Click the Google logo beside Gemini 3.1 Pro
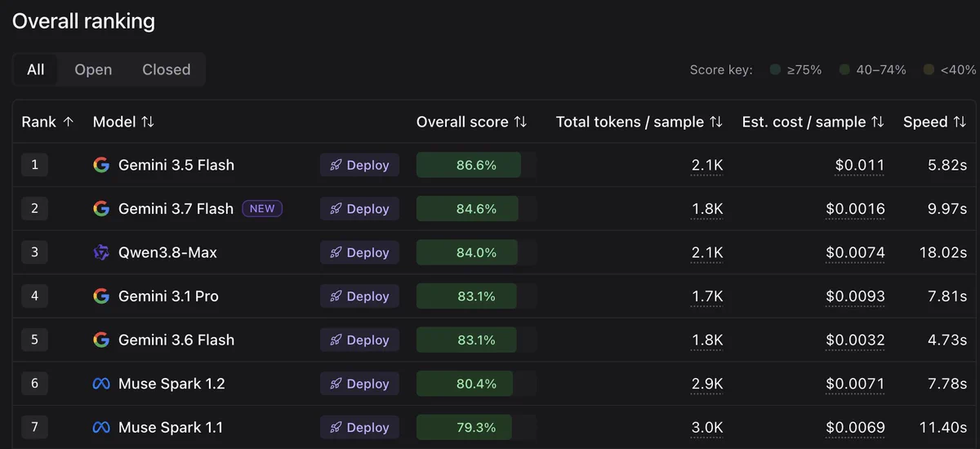 (x=101, y=296)
